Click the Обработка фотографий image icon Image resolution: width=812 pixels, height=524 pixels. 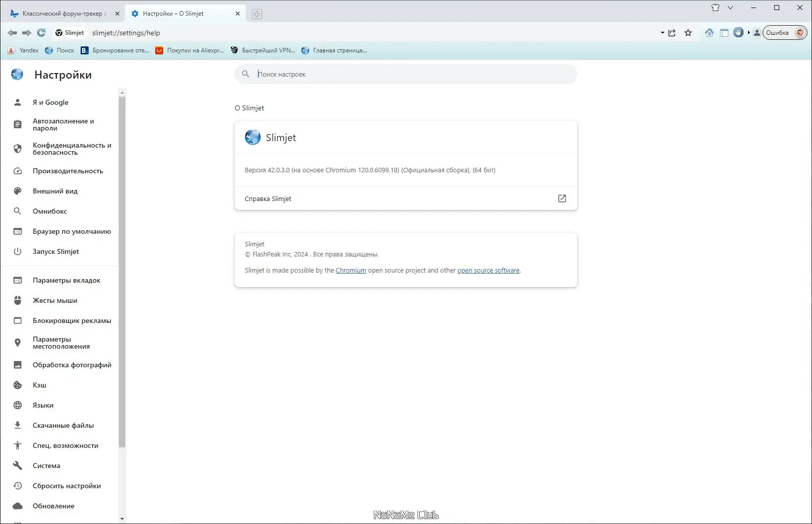tap(18, 365)
